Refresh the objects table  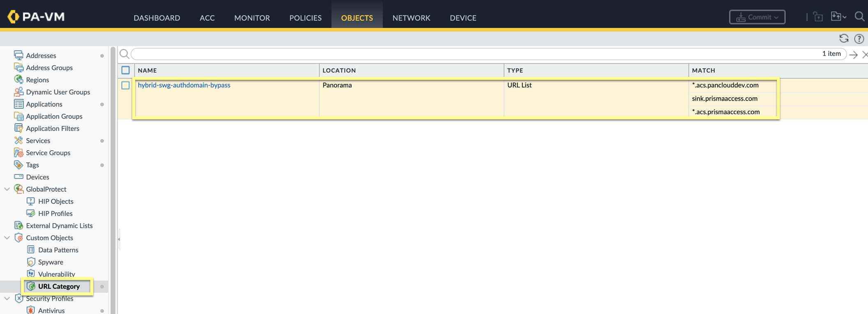coord(844,39)
